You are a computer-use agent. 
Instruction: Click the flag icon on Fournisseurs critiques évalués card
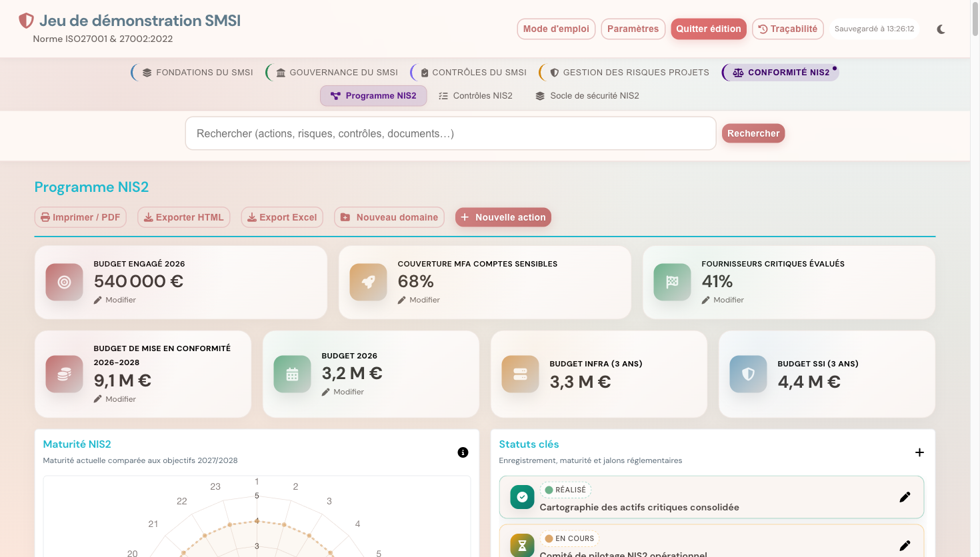click(672, 282)
